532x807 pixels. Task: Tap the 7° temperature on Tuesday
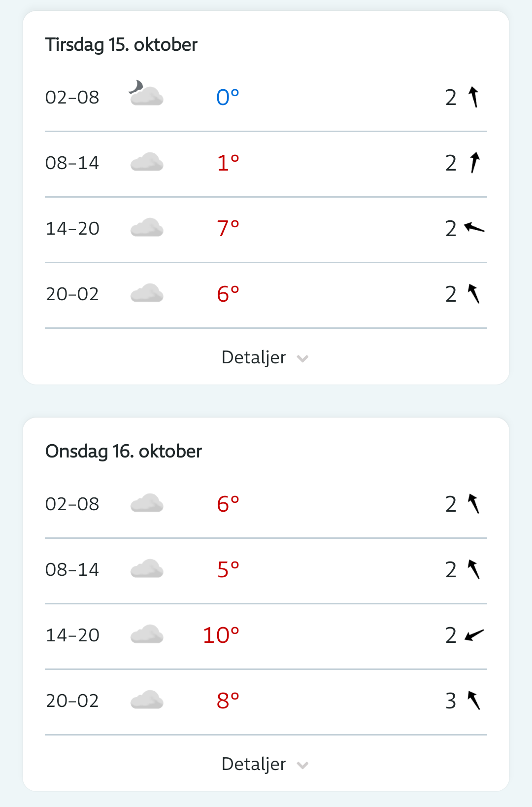228,228
